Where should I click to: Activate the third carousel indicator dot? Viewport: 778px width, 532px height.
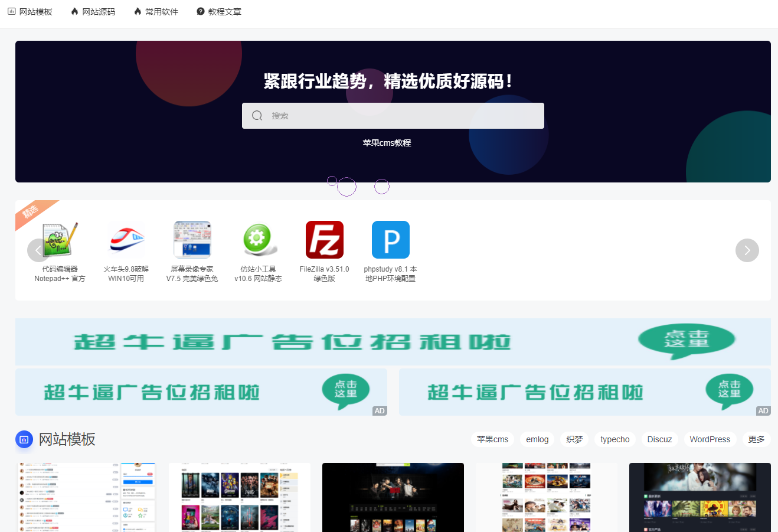tap(381, 186)
